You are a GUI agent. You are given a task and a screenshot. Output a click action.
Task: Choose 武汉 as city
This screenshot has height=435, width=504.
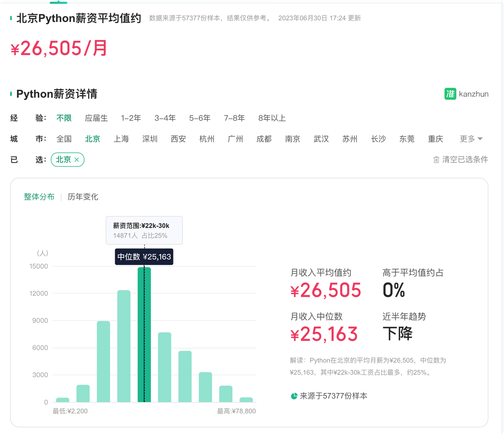[x=321, y=139]
